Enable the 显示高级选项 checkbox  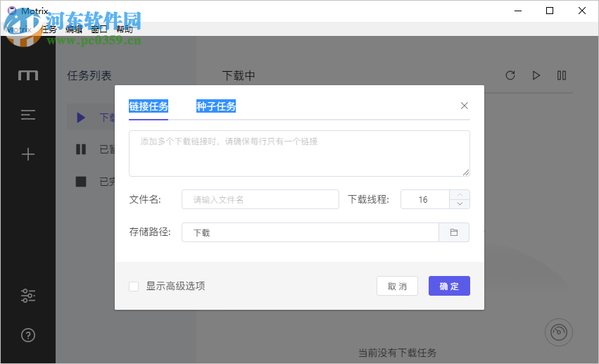(x=134, y=286)
